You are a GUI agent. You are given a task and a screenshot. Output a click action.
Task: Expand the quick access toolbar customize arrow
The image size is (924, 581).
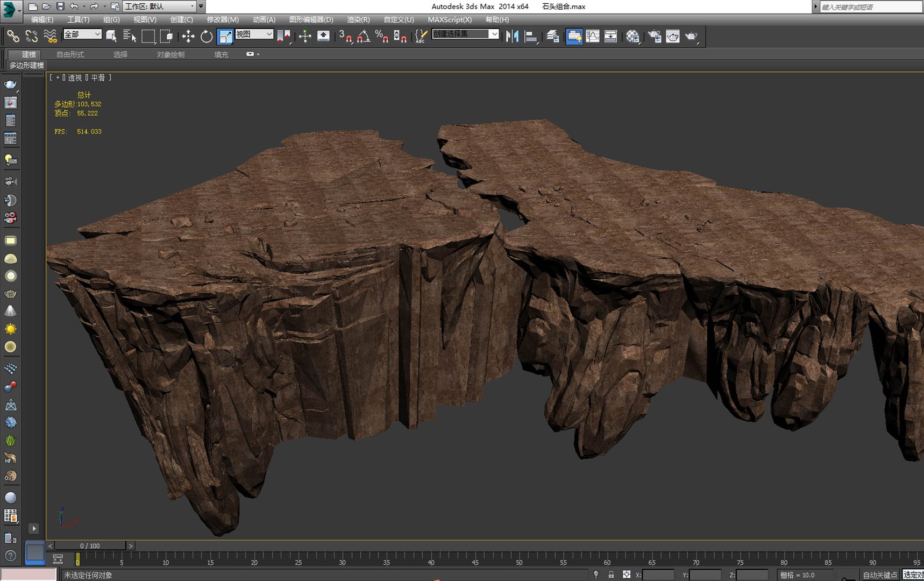point(201,6)
